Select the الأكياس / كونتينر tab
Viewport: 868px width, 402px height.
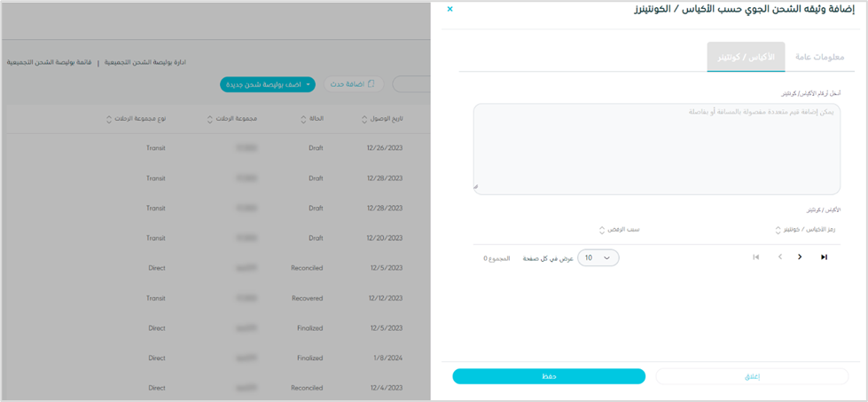746,57
